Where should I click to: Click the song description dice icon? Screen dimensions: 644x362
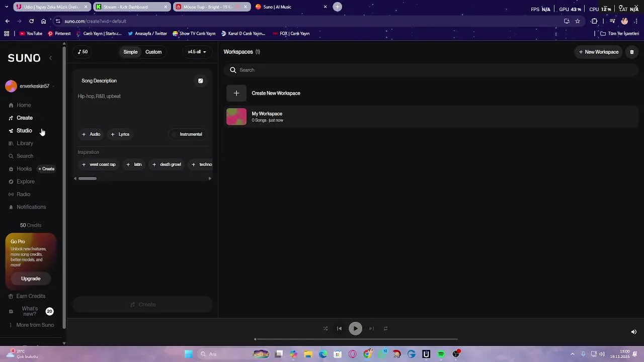tap(200, 81)
